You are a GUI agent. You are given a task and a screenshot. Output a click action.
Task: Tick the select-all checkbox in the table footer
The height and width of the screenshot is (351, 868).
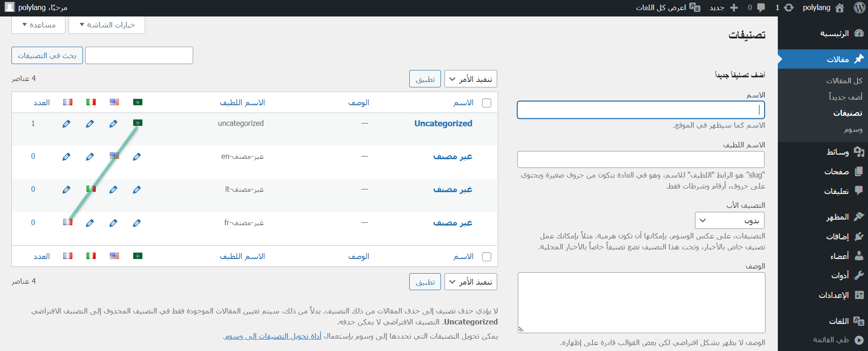(487, 257)
